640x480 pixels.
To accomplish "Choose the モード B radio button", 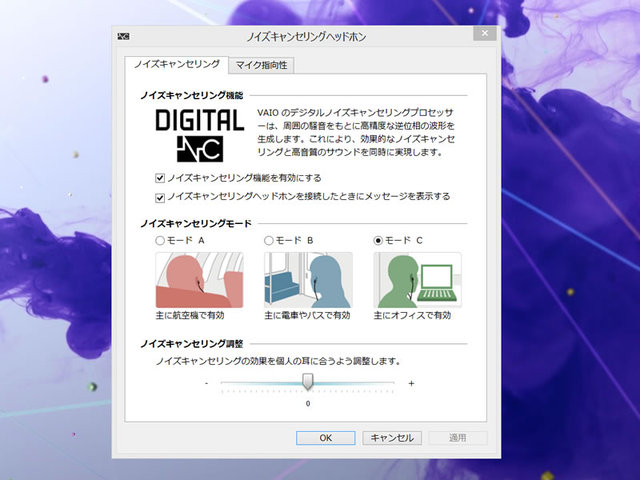I will 269,241.
